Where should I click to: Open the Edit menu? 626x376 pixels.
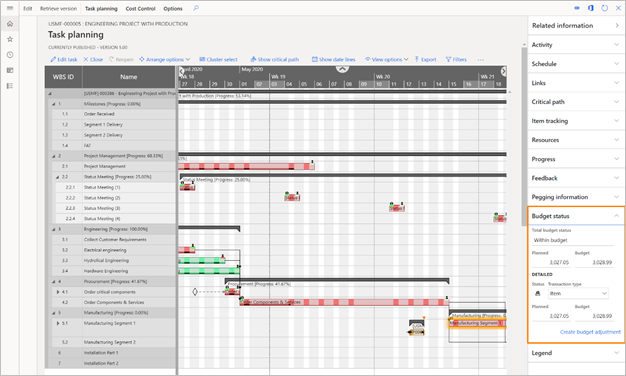(28, 8)
